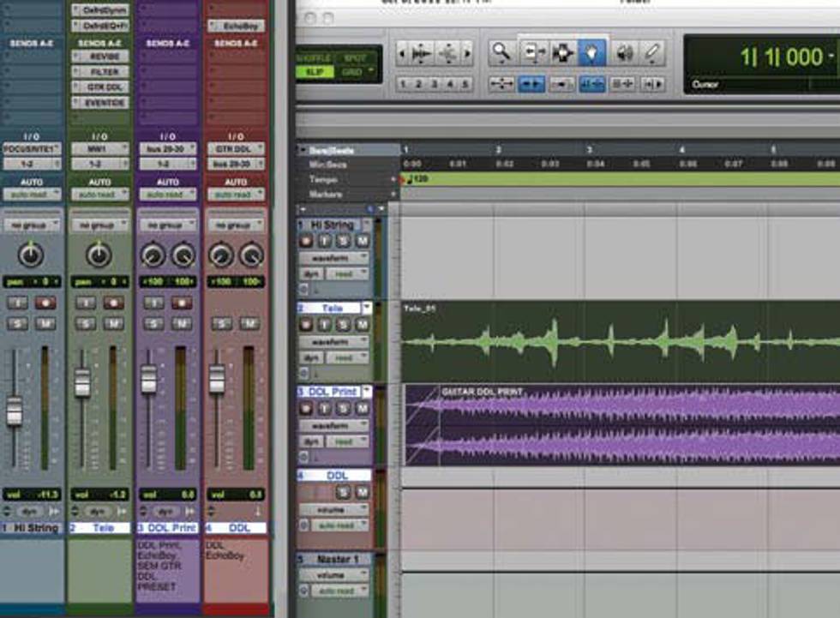Select the Master 1 track name
The image size is (840, 618).
[x=338, y=559]
